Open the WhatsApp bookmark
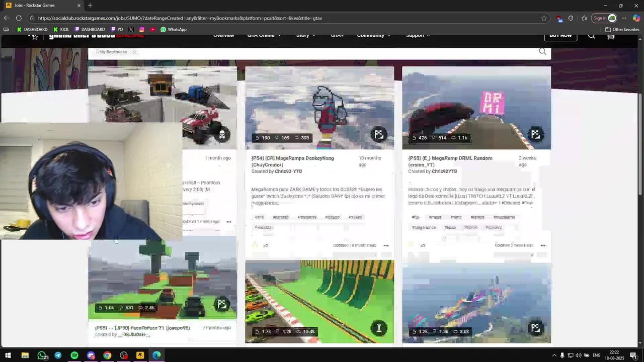This screenshot has height=362, width=644. pyautogui.click(x=174, y=30)
